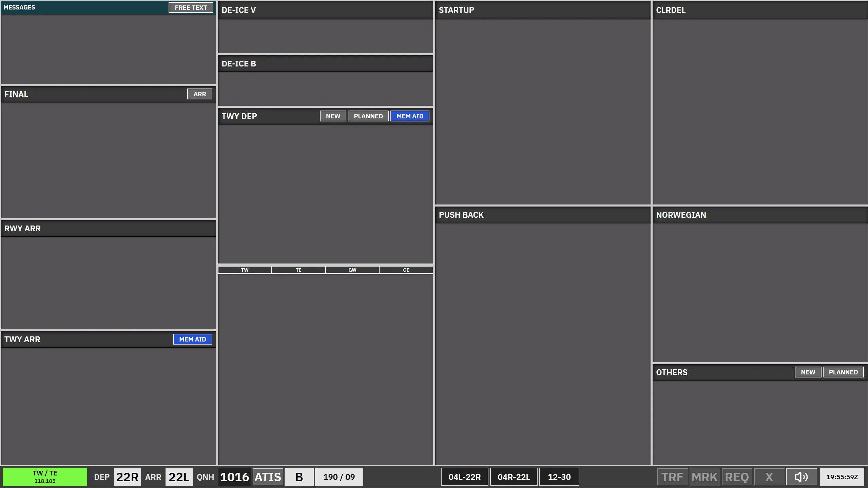Click the ATIS button
868x488 pixels.
(268, 477)
